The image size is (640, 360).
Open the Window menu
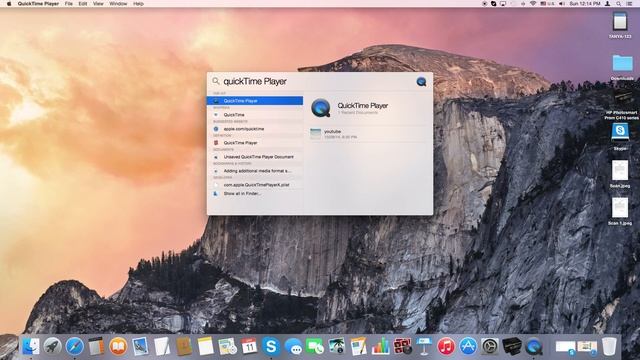[x=118, y=4]
